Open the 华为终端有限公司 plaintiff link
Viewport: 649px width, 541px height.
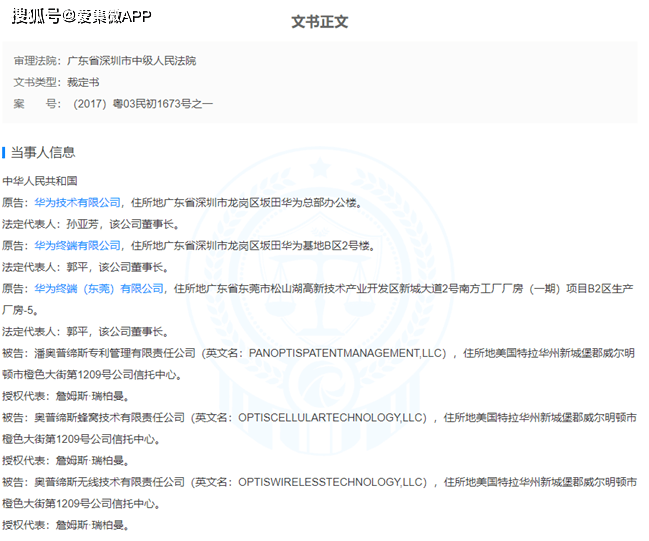point(77,246)
